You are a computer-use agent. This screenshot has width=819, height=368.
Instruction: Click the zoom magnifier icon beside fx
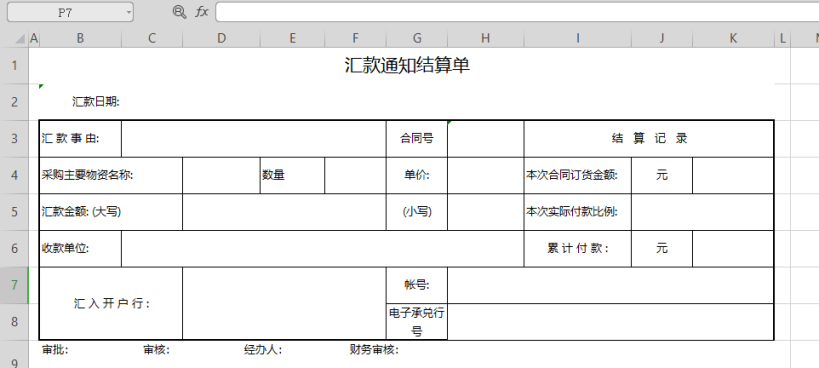pos(179,12)
